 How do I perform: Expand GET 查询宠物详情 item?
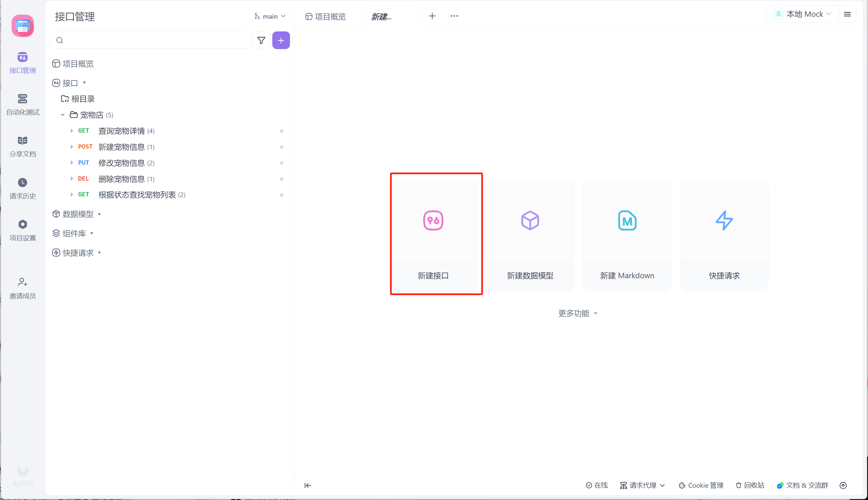pos(71,131)
